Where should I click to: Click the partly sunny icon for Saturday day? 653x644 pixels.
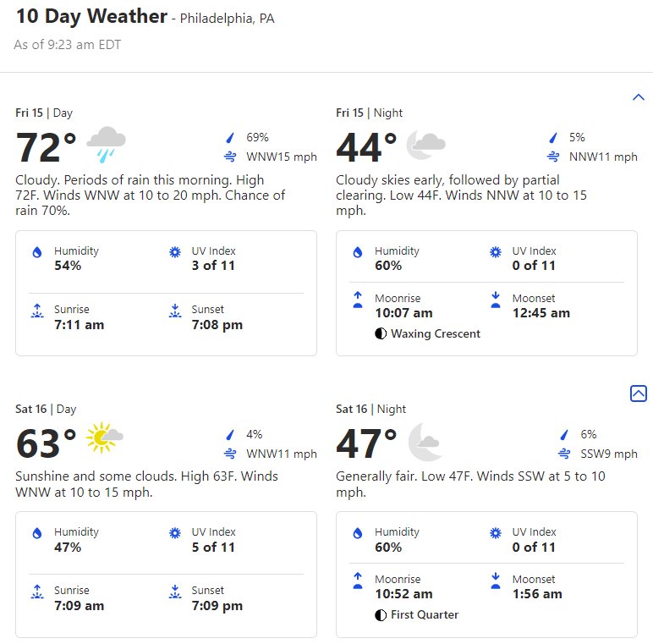coord(104,438)
